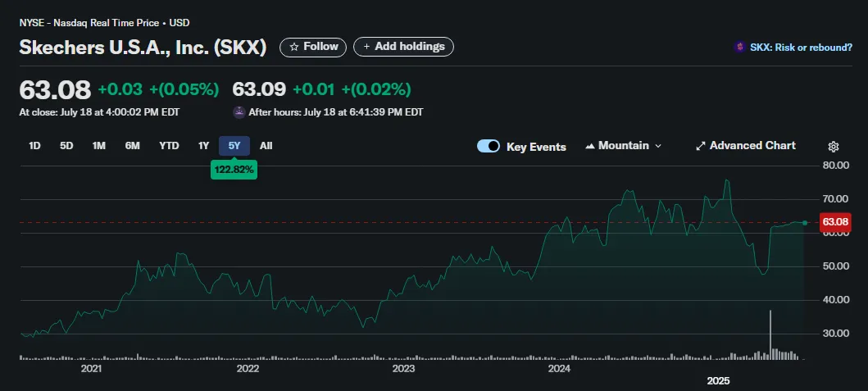Click the expand arrows icon for Advanced Chart
The image size is (868, 391).
(x=700, y=146)
